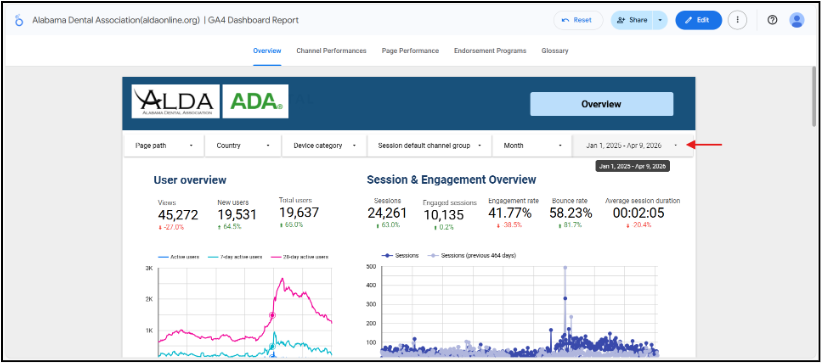Click the Sessions value 24,261

[x=387, y=213]
